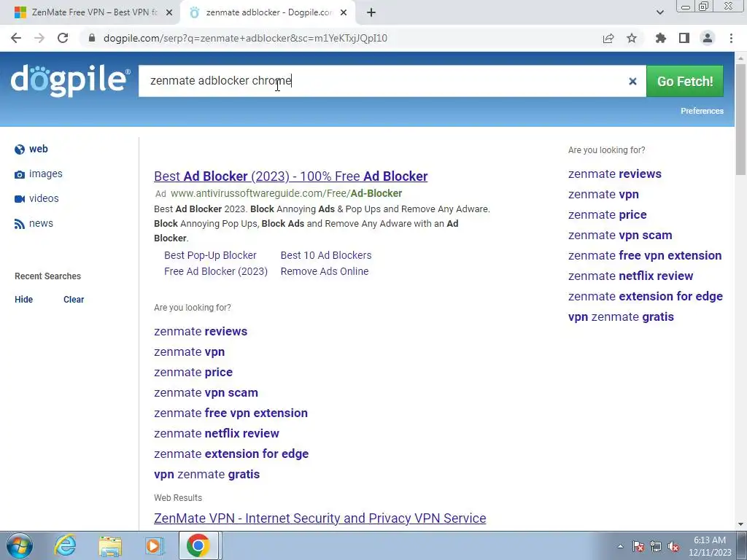Clear recent searches
The width and height of the screenshot is (747, 560).
[x=74, y=300]
